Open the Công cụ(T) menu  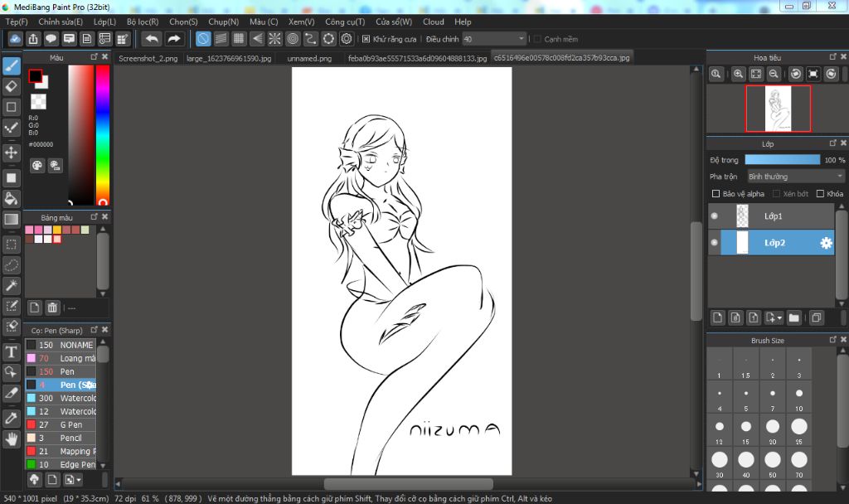coord(345,22)
